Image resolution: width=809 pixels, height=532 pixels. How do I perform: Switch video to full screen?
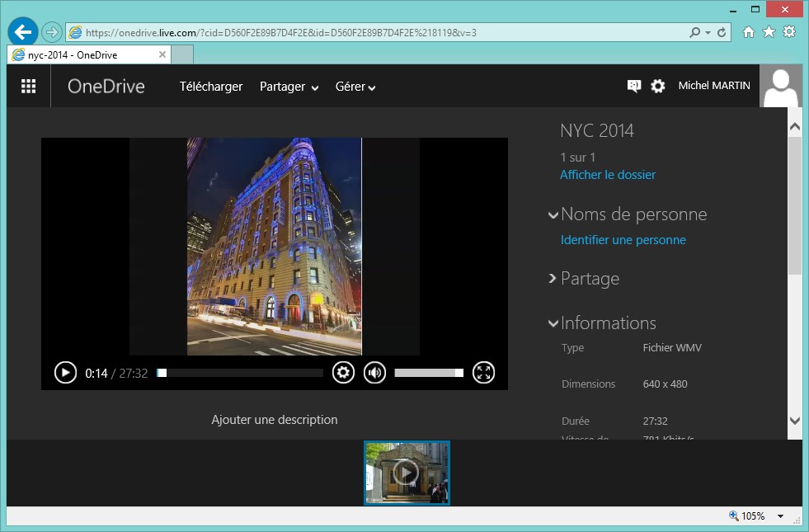[483, 373]
